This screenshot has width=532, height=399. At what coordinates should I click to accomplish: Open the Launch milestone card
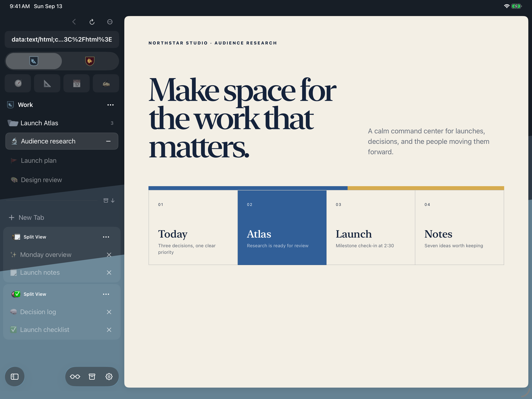pyautogui.click(x=371, y=228)
